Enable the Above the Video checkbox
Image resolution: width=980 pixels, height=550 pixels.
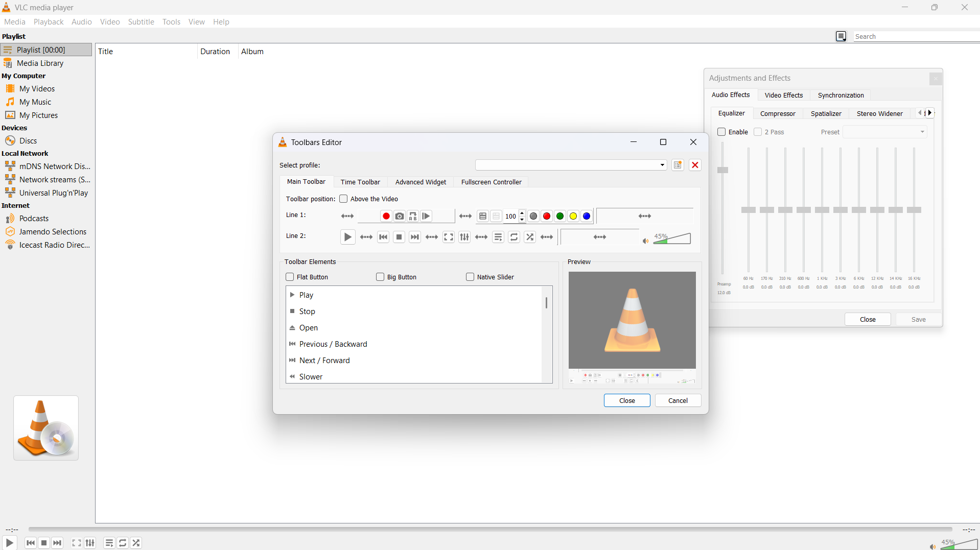click(343, 199)
